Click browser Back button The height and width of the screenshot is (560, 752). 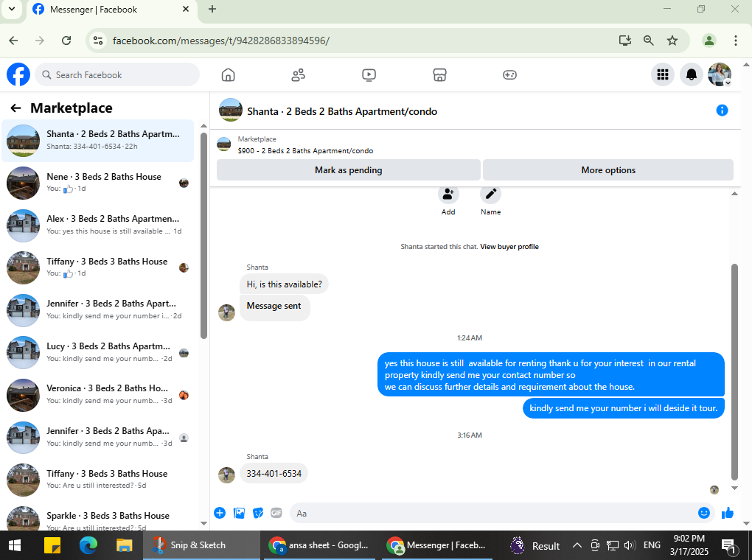(13, 41)
